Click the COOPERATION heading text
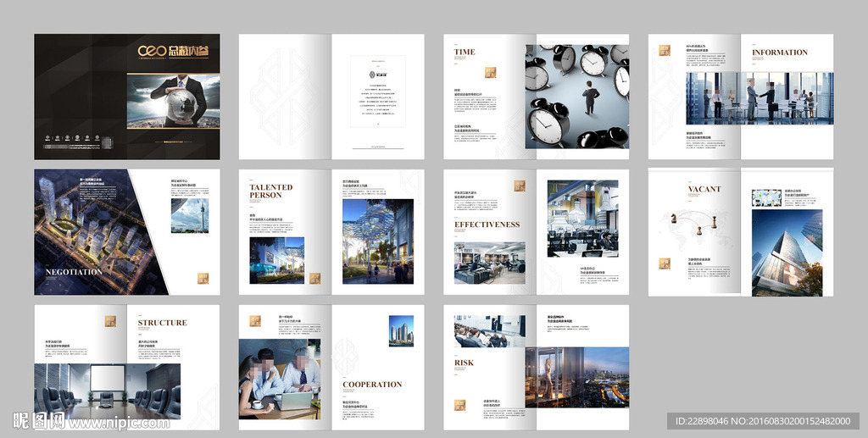The width and height of the screenshot is (868, 438). pyautogui.click(x=372, y=385)
